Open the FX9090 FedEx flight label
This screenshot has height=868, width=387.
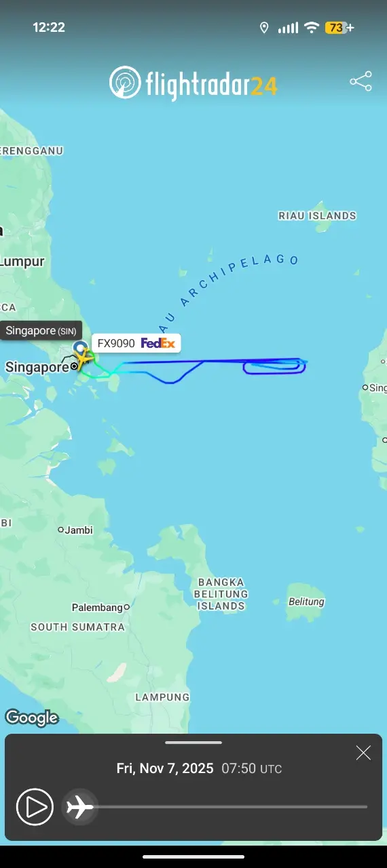136,343
